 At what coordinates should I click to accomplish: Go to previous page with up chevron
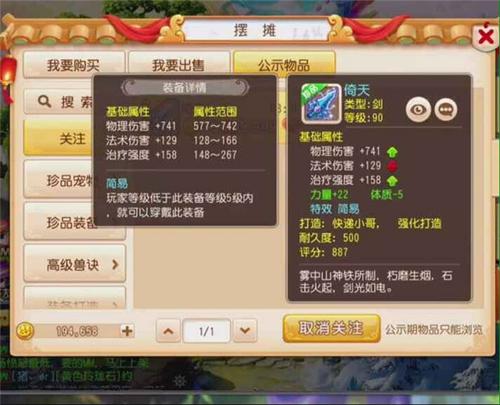coord(168,331)
